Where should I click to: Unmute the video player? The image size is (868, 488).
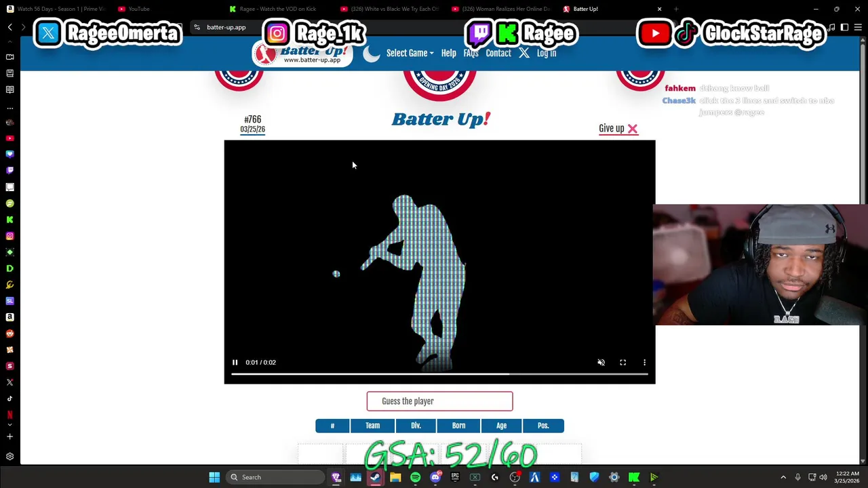coord(601,362)
